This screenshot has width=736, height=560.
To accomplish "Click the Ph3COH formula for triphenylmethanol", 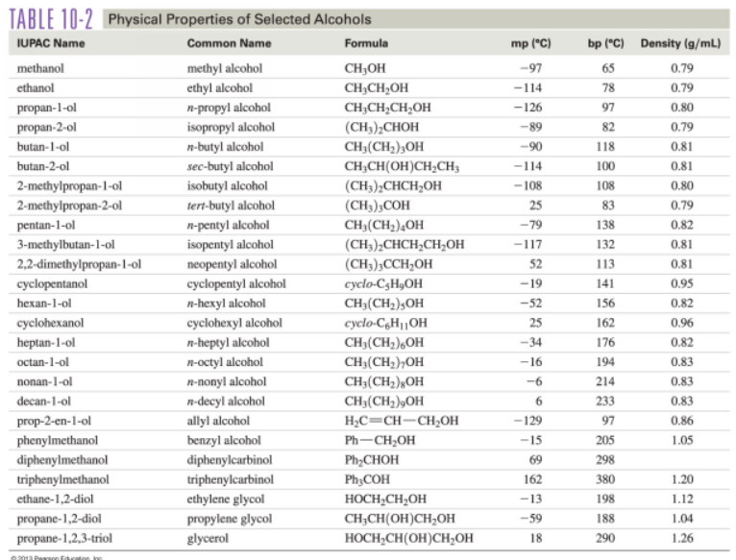I will tap(365, 479).
